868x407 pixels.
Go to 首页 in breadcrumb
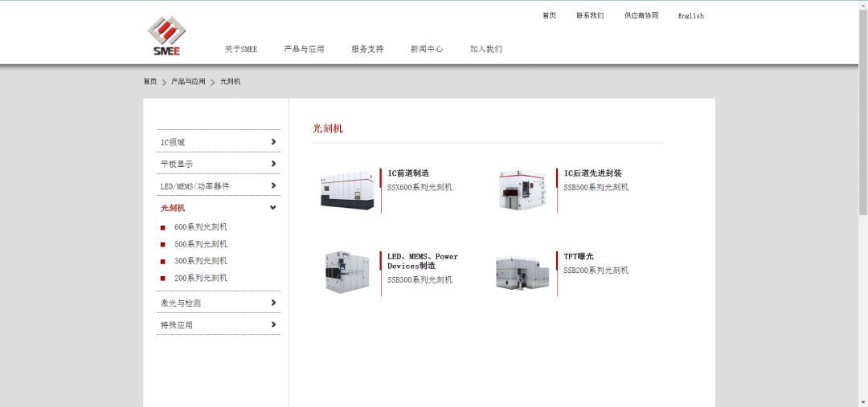pos(150,81)
